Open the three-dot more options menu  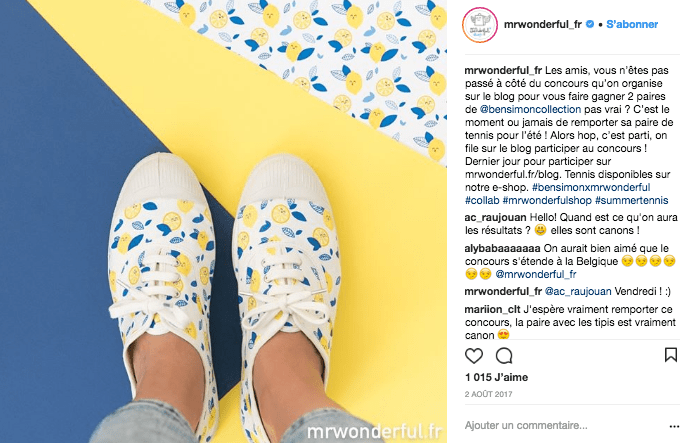tap(674, 427)
